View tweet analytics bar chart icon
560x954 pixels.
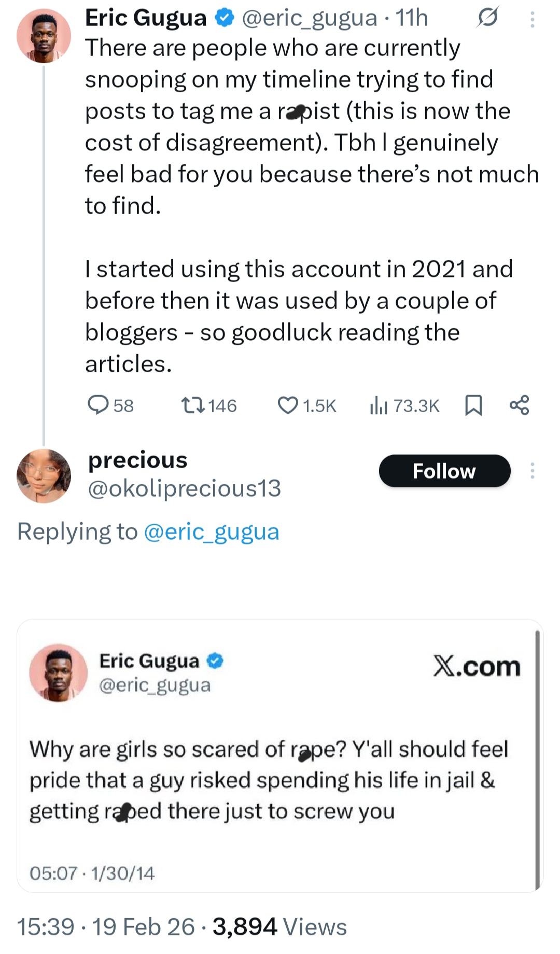[x=379, y=405]
